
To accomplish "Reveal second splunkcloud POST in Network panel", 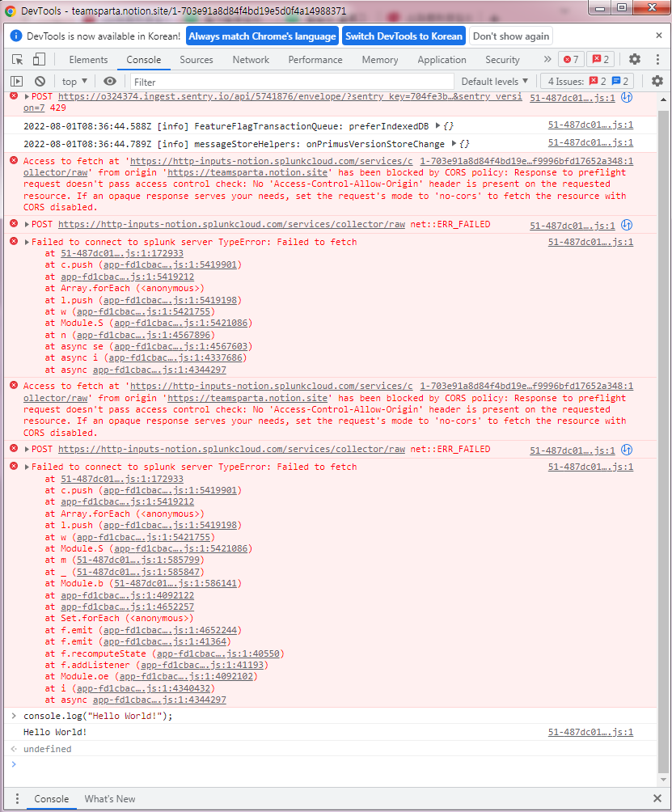I will pos(627,450).
